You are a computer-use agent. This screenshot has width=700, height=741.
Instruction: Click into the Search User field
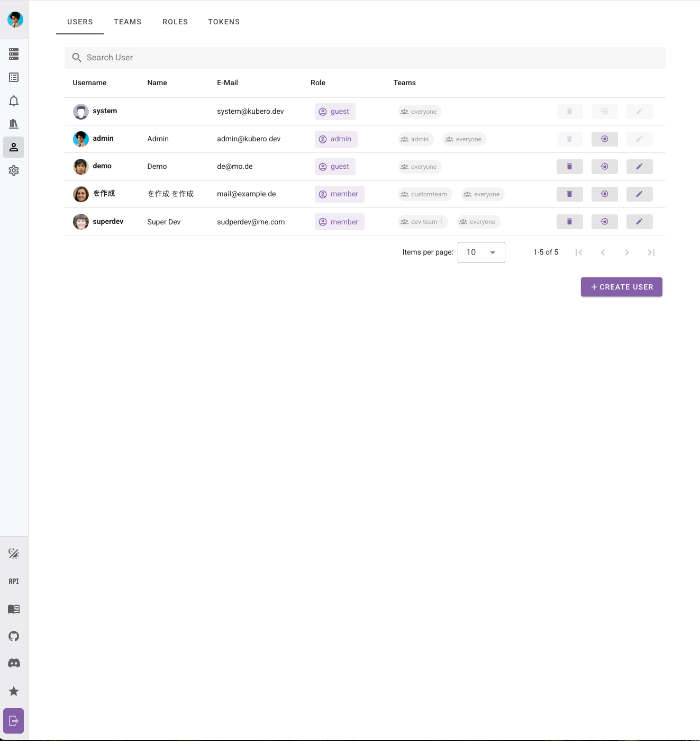pyautogui.click(x=365, y=58)
